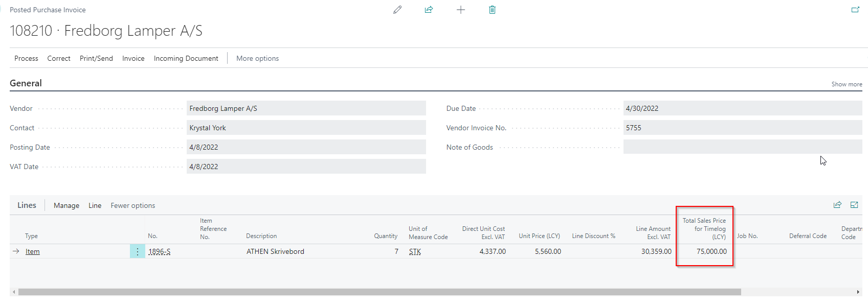Click the Line Discount % column header
Screen dimensions: 868x307
pyautogui.click(x=593, y=236)
